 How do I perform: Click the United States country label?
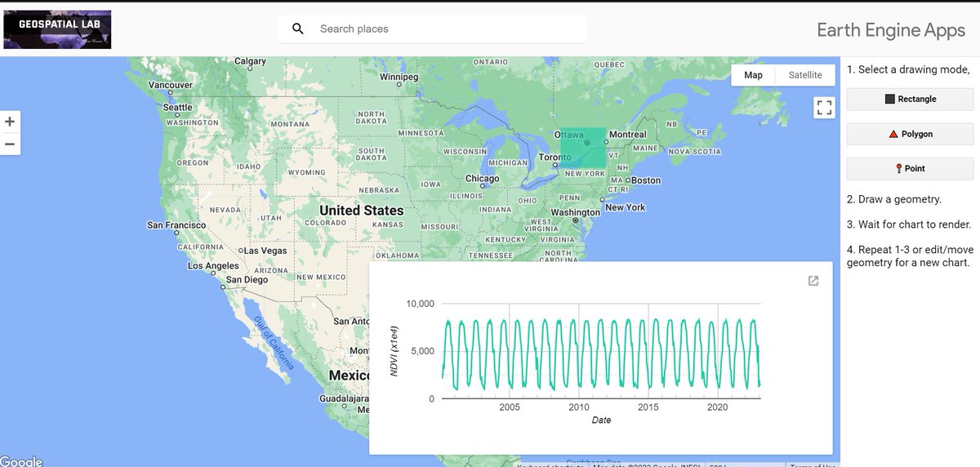tap(362, 210)
